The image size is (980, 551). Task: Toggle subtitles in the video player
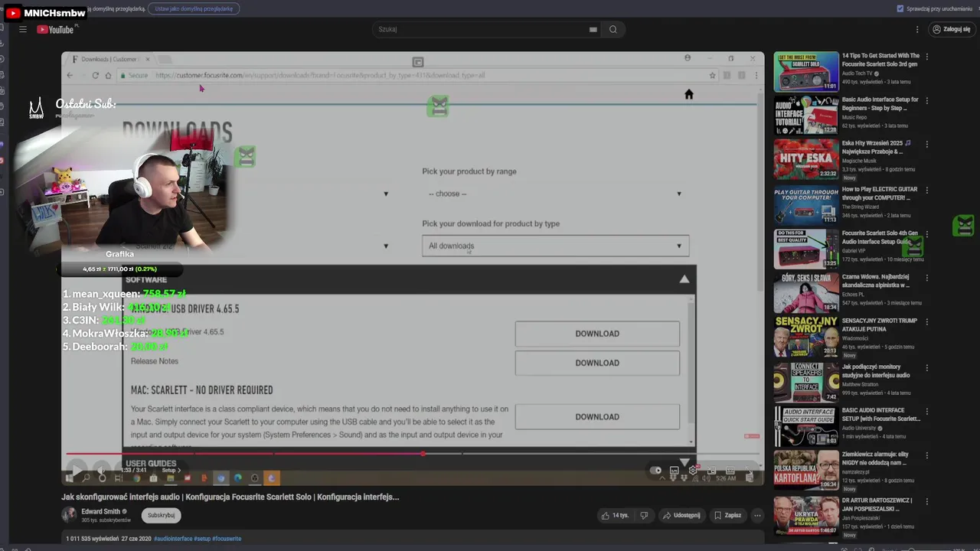coord(674,470)
